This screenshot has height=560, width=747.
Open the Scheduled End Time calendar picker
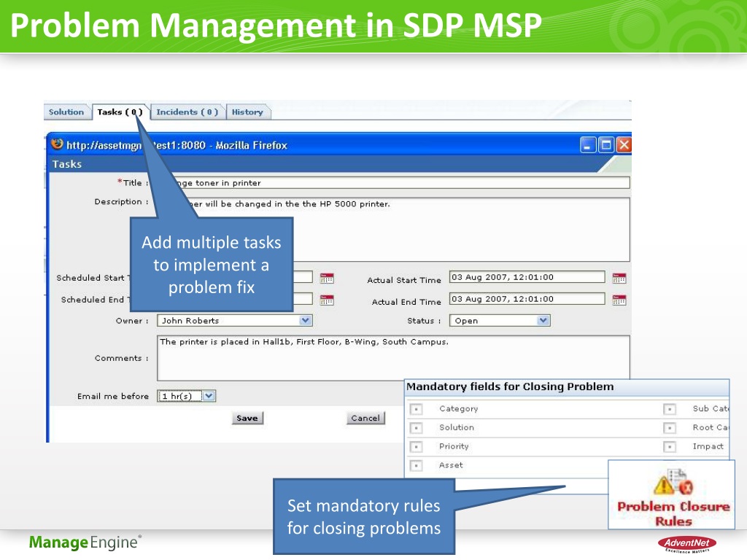[x=327, y=300]
